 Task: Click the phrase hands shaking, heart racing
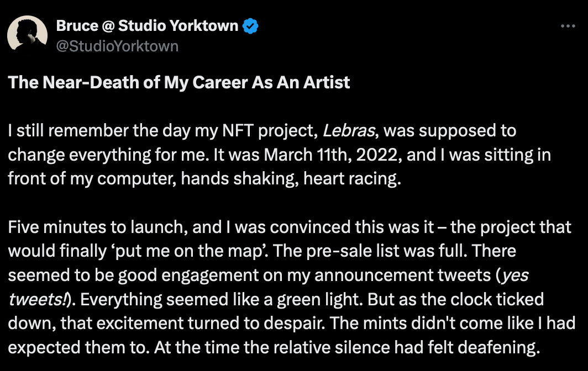[x=291, y=179]
